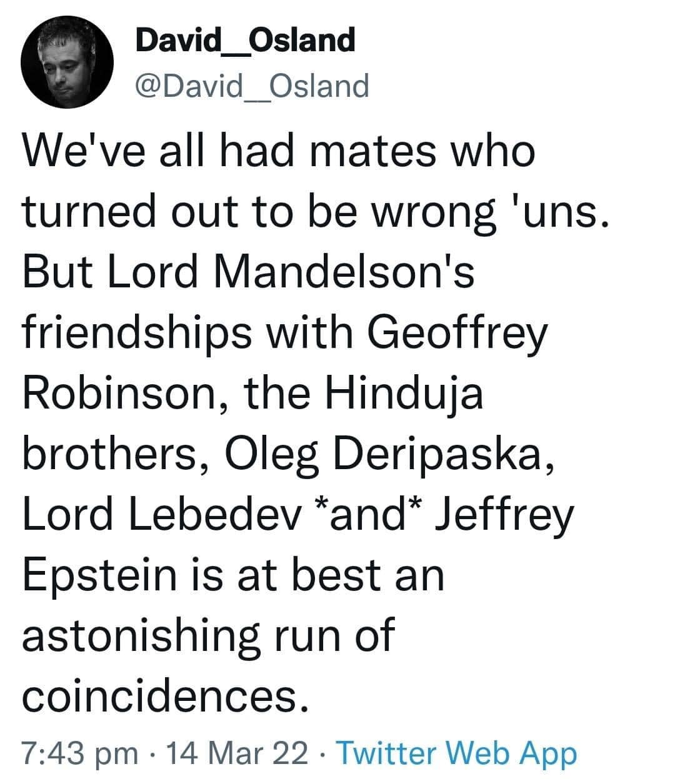The width and height of the screenshot is (675, 784).
Task: Open the @David_Osland handle link
Action: [x=252, y=86]
